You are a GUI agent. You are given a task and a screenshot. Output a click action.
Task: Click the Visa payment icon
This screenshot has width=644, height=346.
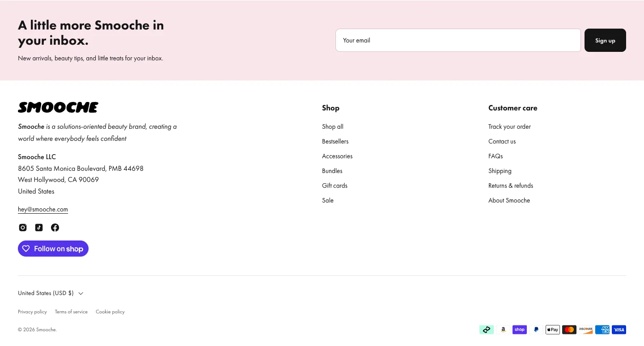pos(619,330)
